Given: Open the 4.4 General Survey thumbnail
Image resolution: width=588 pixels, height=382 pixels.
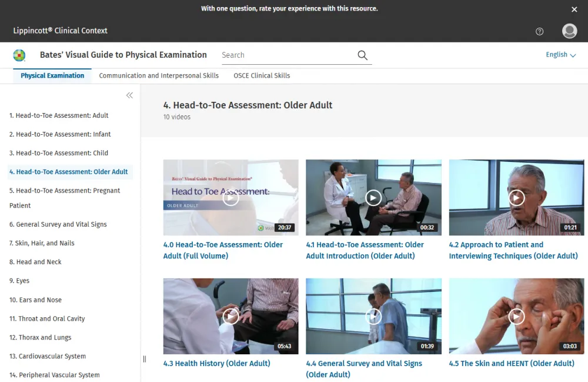Looking at the screenshot, I should 373,317.
